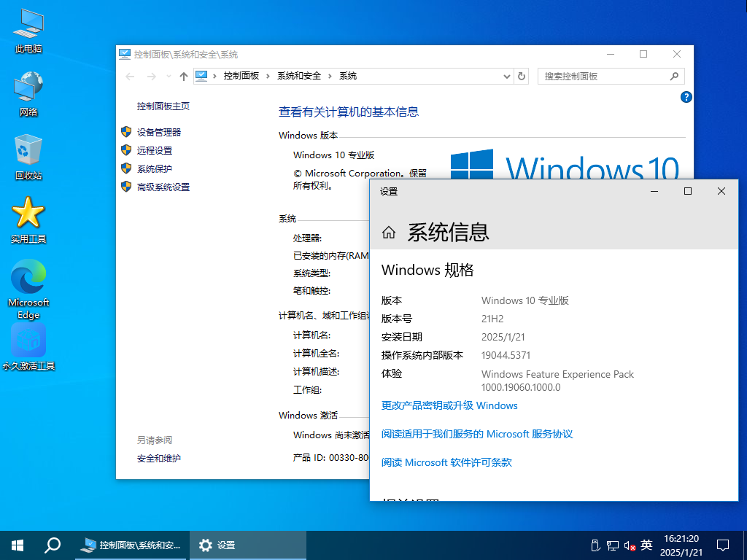Viewport: 747px width, 560px height.
Task: Click the USB device tray icon
Action: (595, 545)
